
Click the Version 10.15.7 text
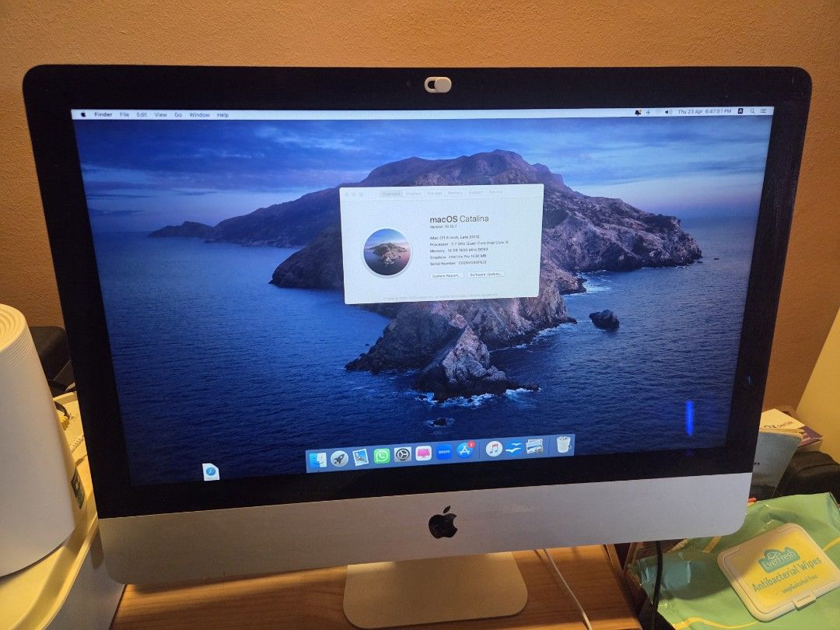(x=443, y=226)
